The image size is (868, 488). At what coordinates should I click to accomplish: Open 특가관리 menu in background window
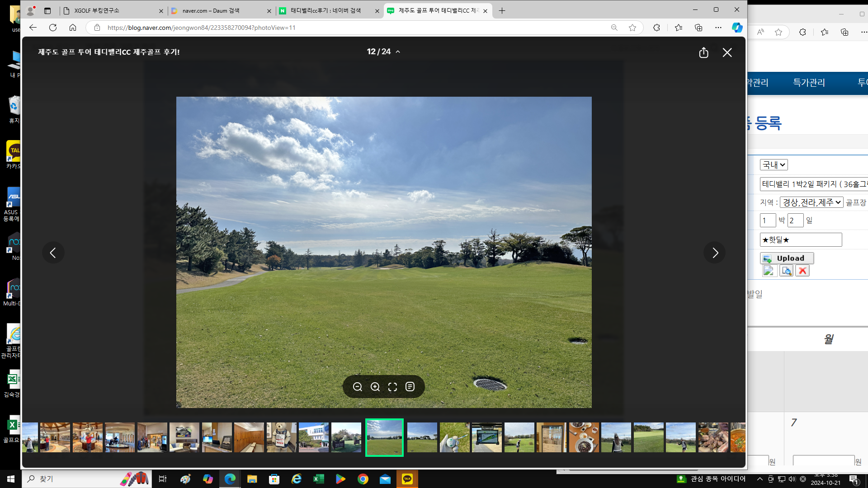809,83
